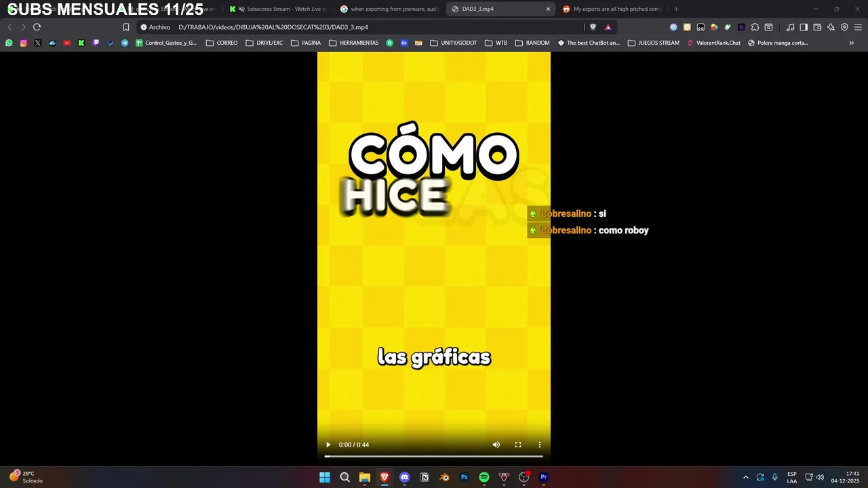
Task: Open the Brave Leo AI sparkle icon
Action: click(x=831, y=27)
